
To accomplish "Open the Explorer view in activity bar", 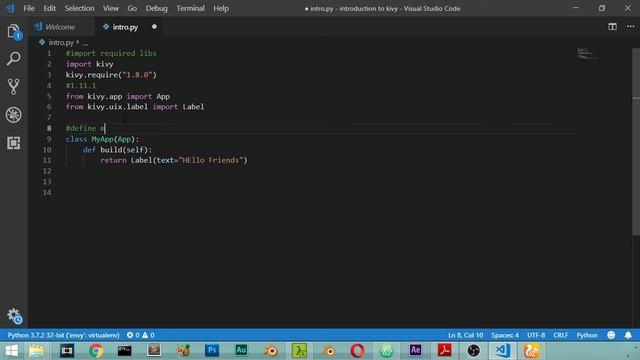I will 14,32.
